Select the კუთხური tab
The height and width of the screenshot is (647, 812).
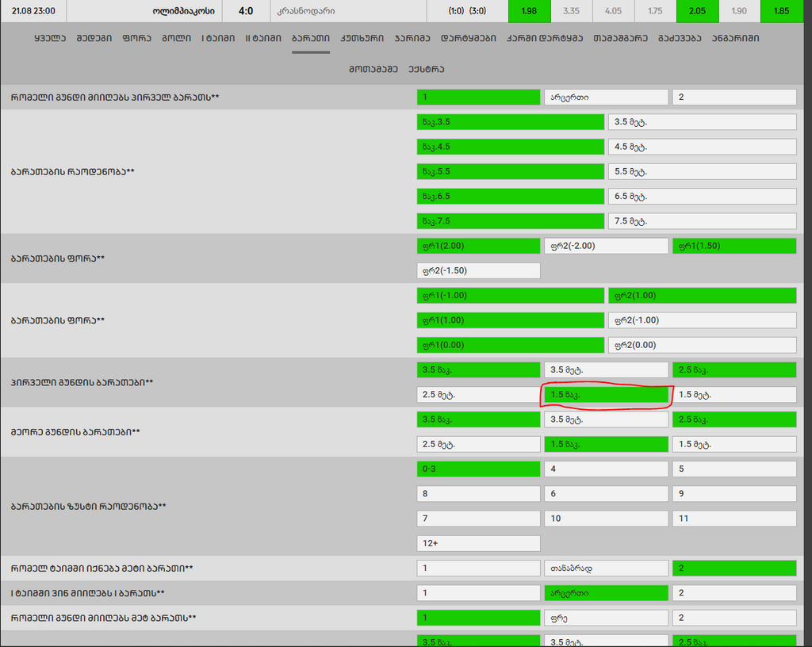(362, 37)
